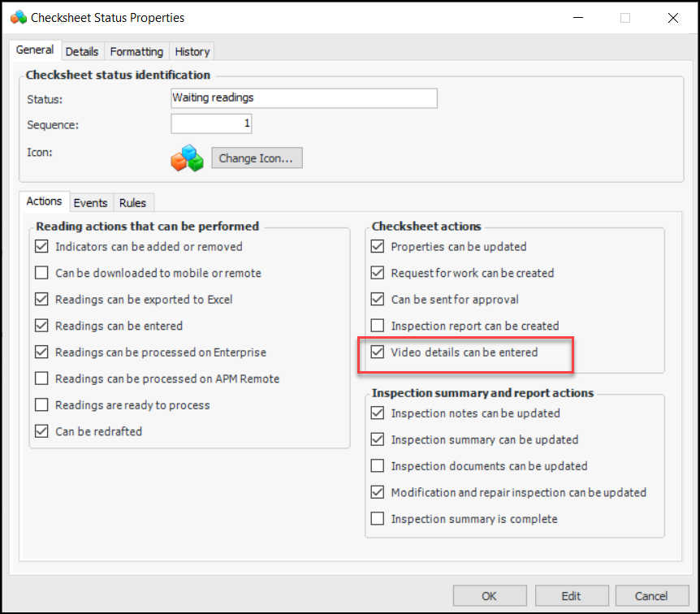
Task: Enable Inspection documents can be updated
Action: 378,465
